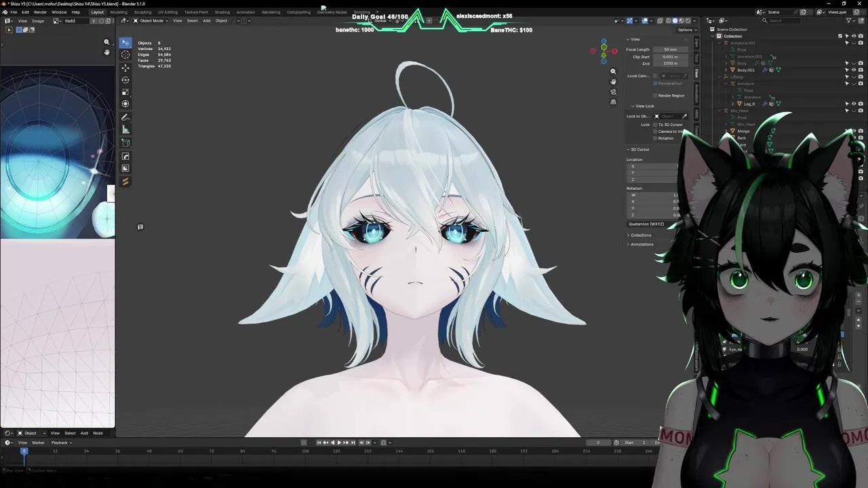The height and width of the screenshot is (488, 868).
Task: Open the Item sidebar tab
Action: pyautogui.click(x=696, y=43)
